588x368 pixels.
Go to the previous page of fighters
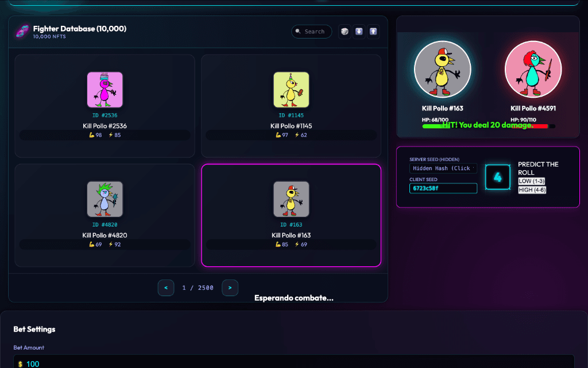(166, 287)
